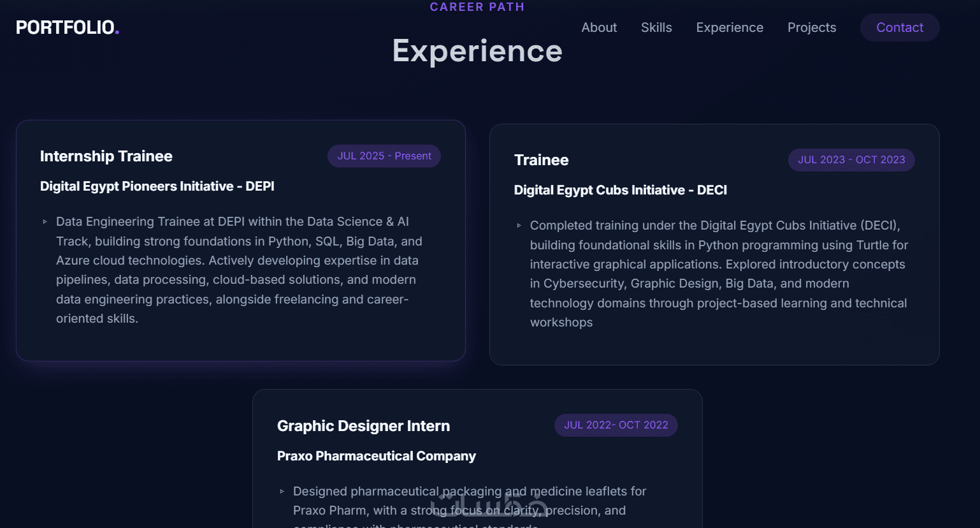
Task: Click the JUL 2025 - Present date badge
Action: pyautogui.click(x=384, y=156)
